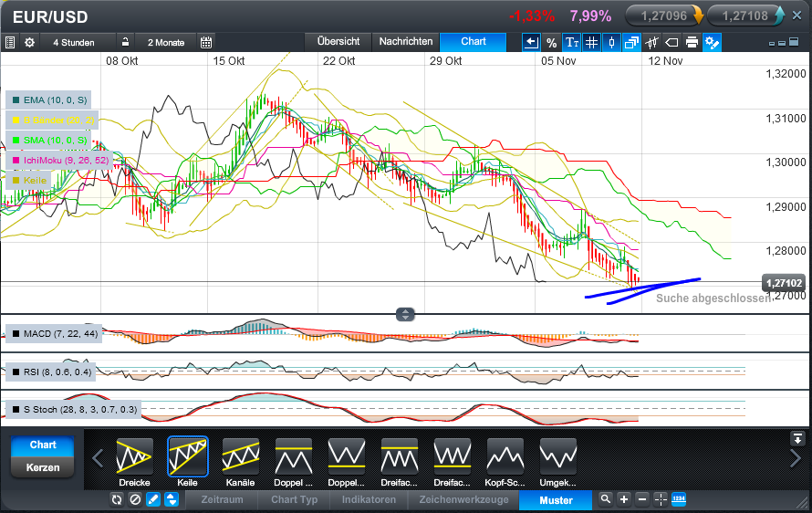Click the S Stoch indicator label
812x513 pixels.
coord(74,409)
